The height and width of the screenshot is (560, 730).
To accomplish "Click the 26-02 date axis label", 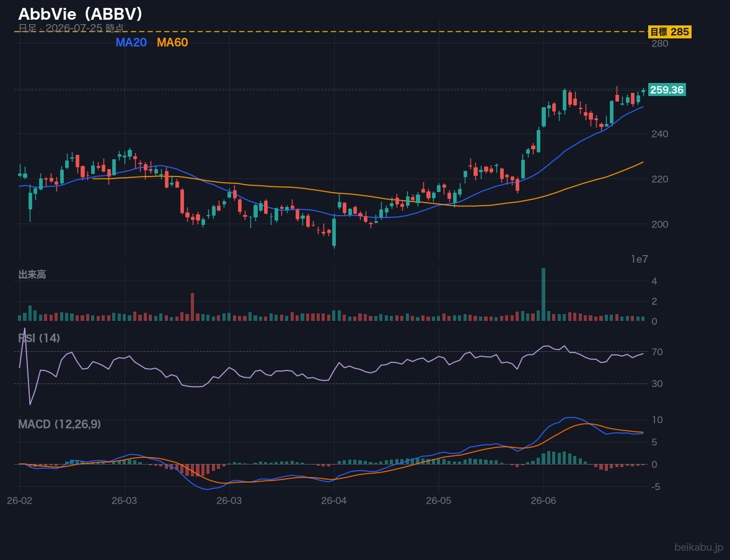I will [x=20, y=501].
